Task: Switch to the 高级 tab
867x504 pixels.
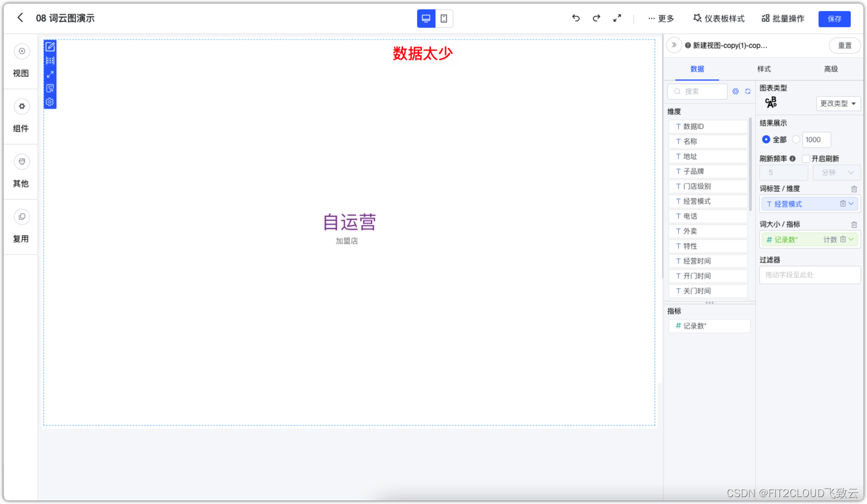Action: (831, 69)
